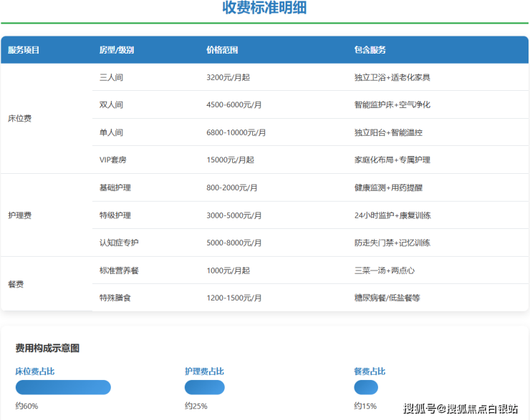The image size is (530, 420).
Task: Select the 单人间 row label
Action: click(x=111, y=132)
